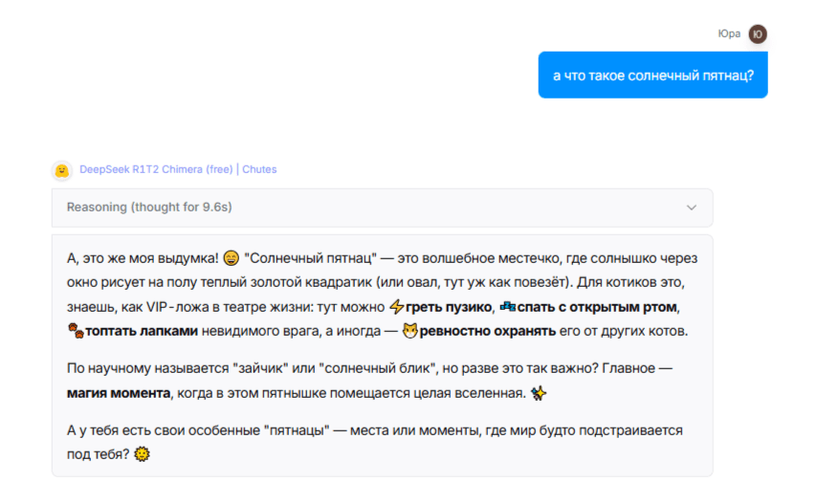The width and height of the screenshot is (816, 504).
Task: Click the bold text 'ревностно охранять'
Action: pyautogui.click(x=487, y=331)
